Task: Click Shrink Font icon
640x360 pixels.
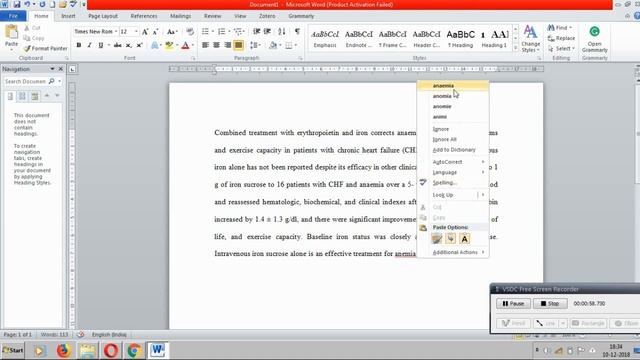Action: tap(156, 31)
